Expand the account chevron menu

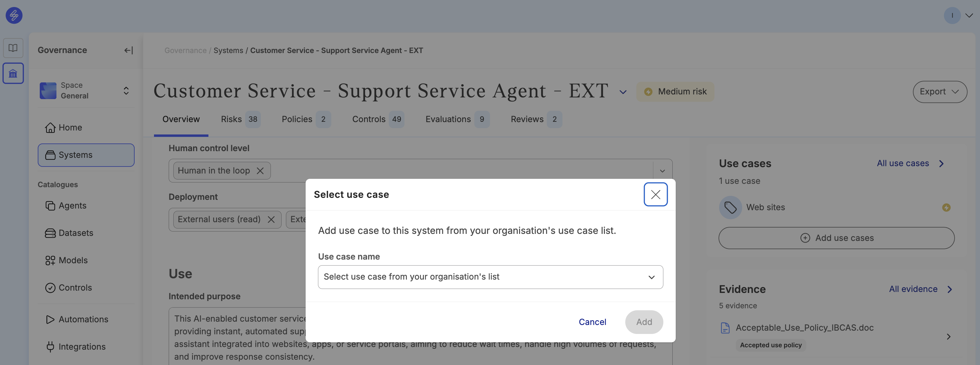(969, 16)
